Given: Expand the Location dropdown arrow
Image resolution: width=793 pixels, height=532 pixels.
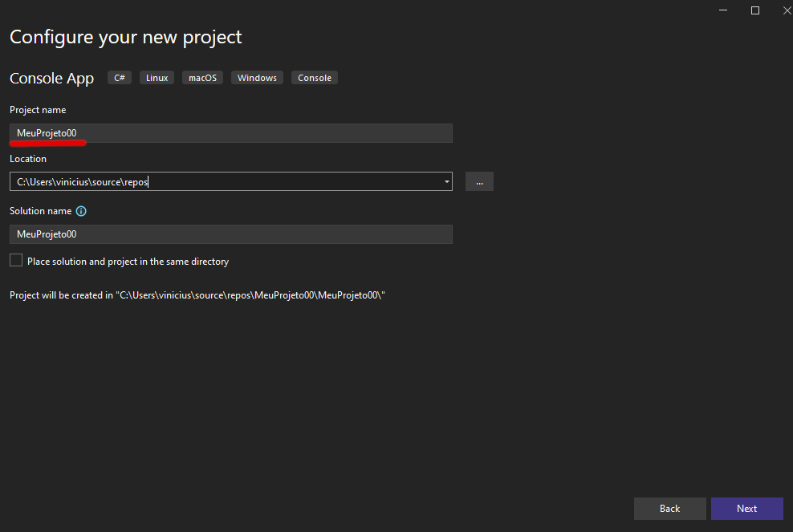Looking at the screenshot, I should point(446,182).
